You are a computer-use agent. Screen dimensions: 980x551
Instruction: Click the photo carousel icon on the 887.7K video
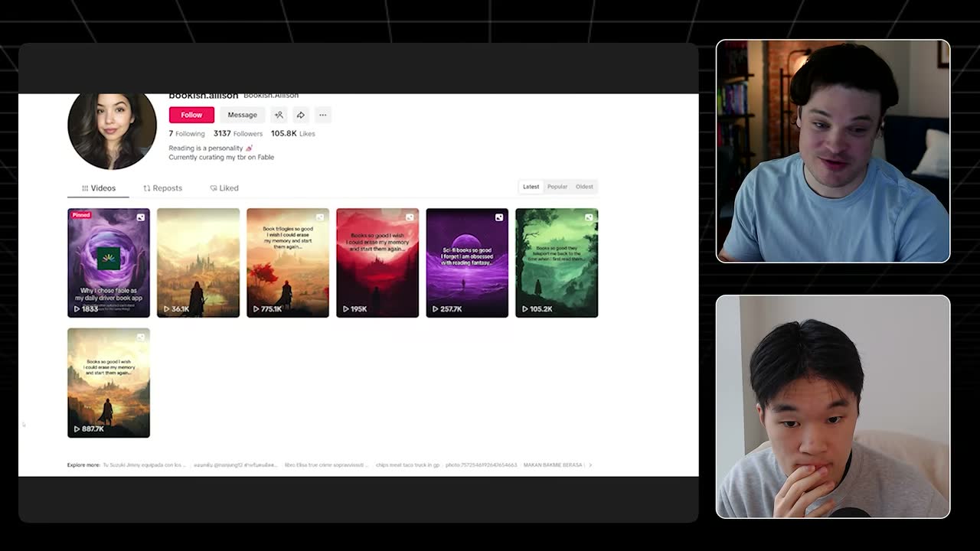pos(141,337)
